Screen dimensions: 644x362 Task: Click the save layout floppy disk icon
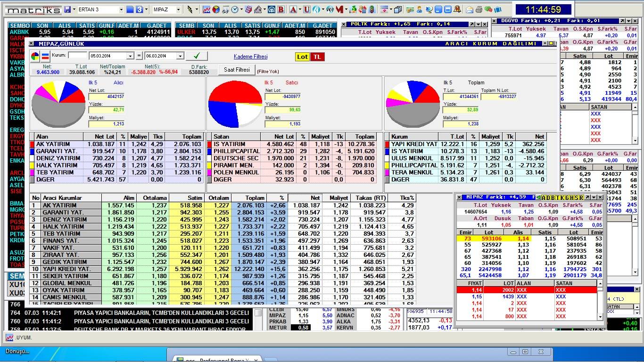(67, 9)
